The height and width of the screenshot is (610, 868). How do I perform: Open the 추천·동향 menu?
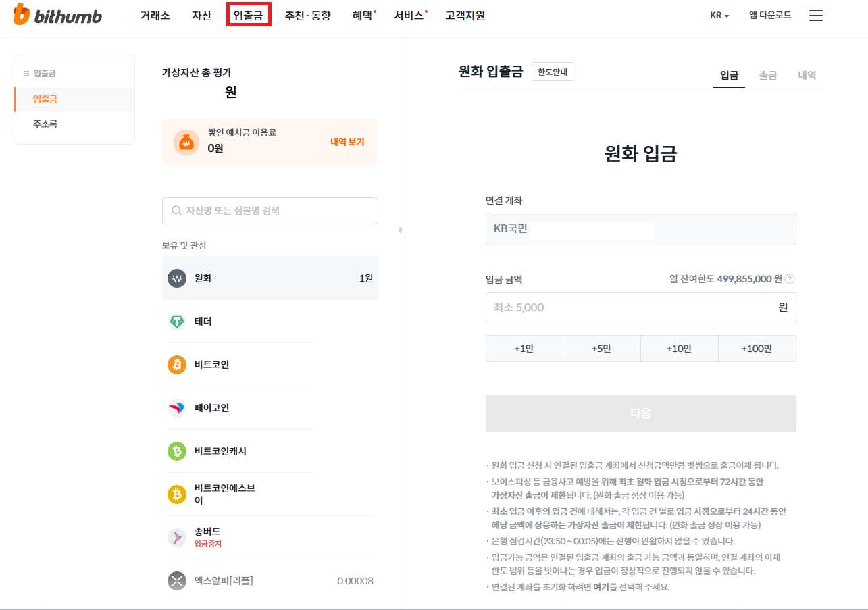point(308,16)
